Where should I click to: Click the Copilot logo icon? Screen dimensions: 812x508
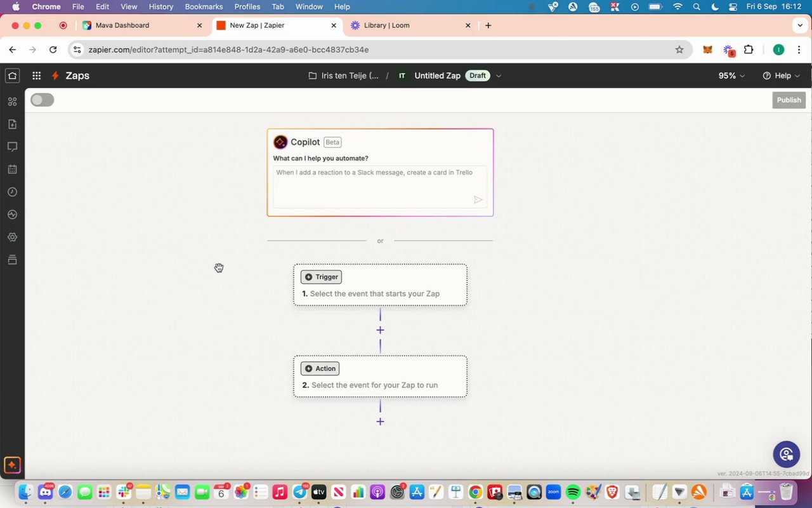[x=280, y=142]
